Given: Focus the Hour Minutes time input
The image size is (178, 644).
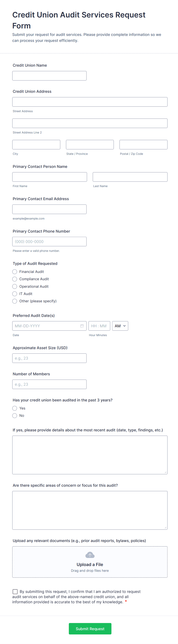Looking at the screenshot, I should [99, 326].
